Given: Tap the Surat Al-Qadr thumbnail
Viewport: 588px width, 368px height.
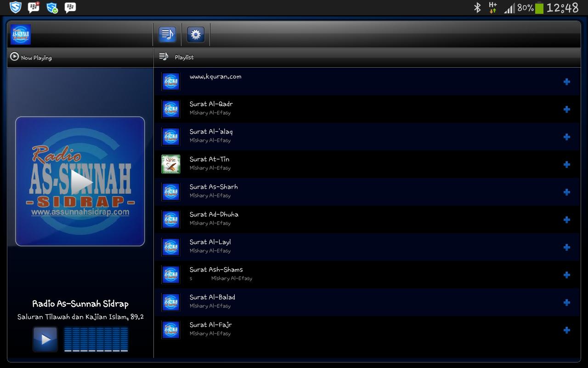Looking at the screenshot, I should 171,109.
